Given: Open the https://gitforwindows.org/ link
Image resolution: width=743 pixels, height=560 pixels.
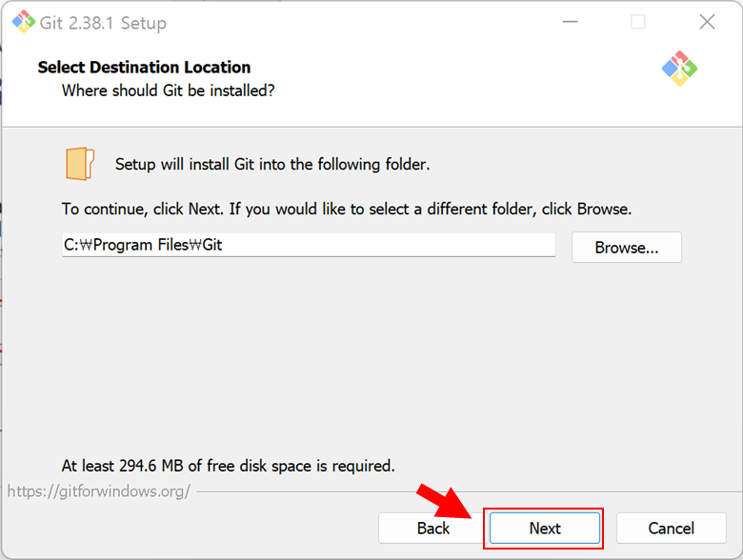Looking at the screenshot, I should (99, 491).
